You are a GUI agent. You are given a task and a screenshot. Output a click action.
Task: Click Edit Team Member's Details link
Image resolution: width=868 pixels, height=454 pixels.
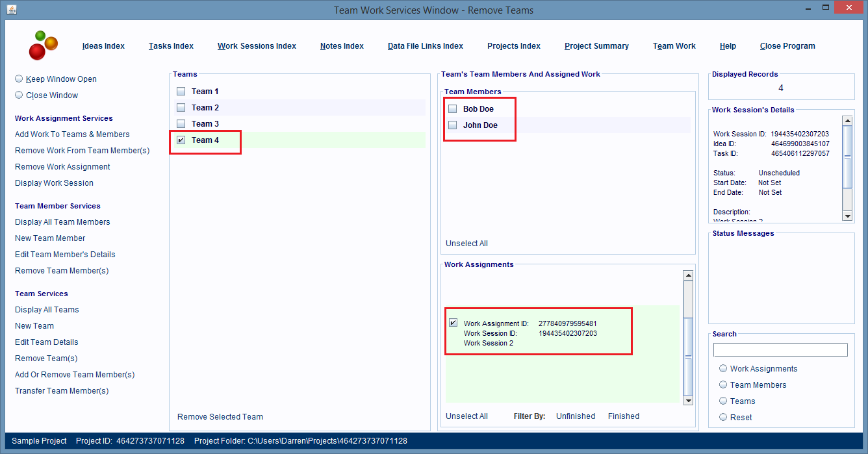(65, 255)
